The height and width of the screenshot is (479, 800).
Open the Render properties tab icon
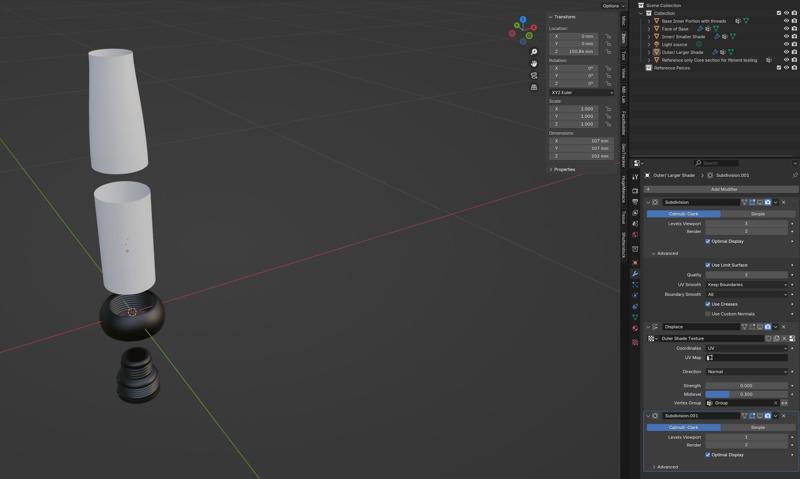(x=635, y=191)
